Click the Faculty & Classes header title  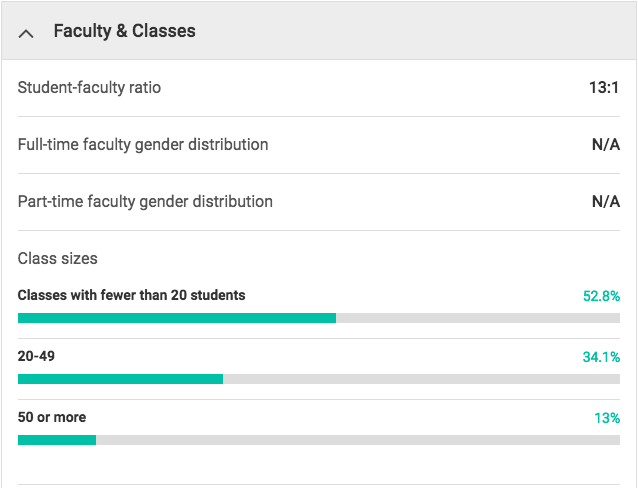pos(124,31)
